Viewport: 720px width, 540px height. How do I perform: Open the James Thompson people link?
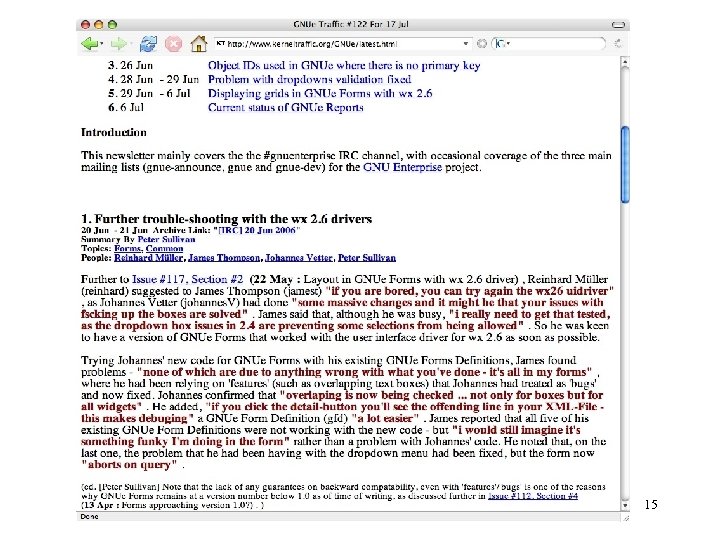click(x=224, y=258)
